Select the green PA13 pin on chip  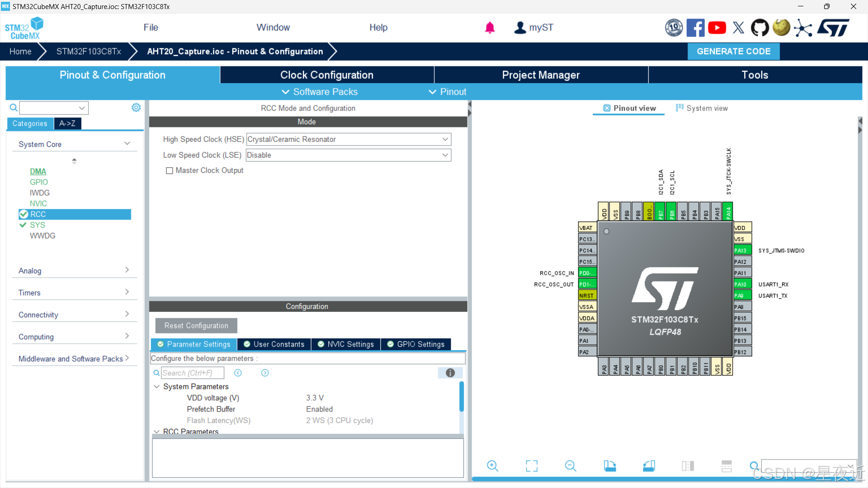coord(742,250)
